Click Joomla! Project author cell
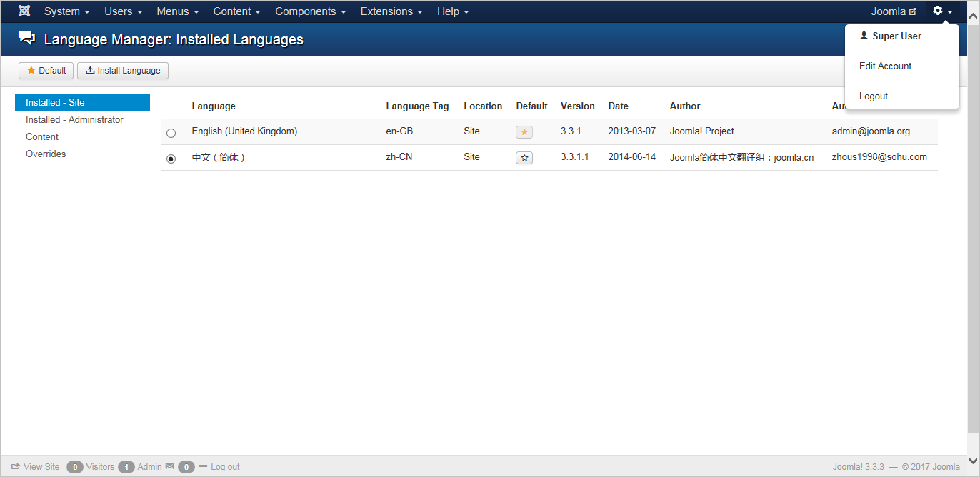Screen dimensions: 980x477 point(702,131)
